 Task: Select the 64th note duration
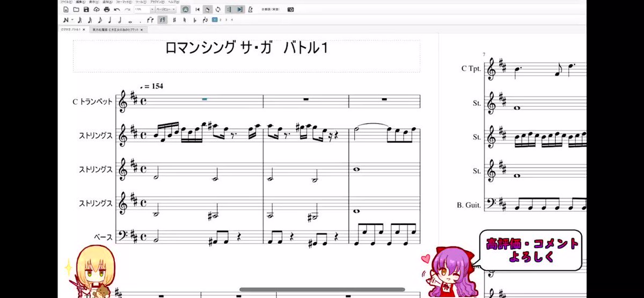click(x=80, y=20)
